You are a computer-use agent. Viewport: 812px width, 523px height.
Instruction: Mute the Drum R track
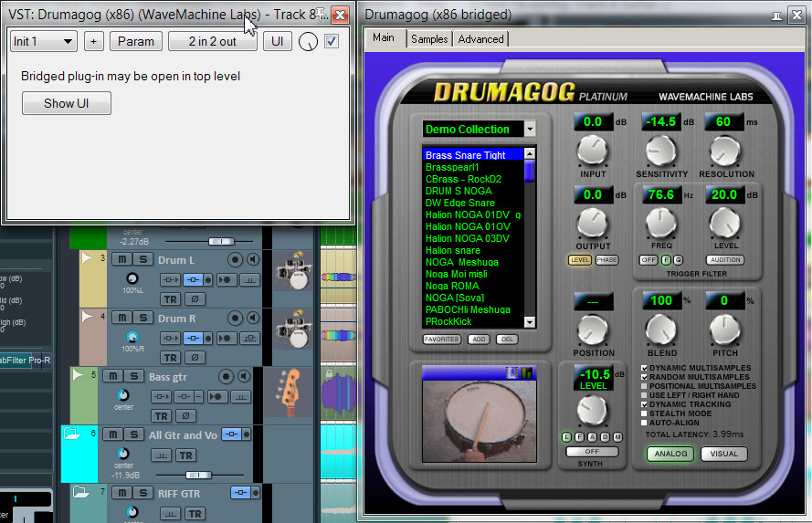point(122,318)
